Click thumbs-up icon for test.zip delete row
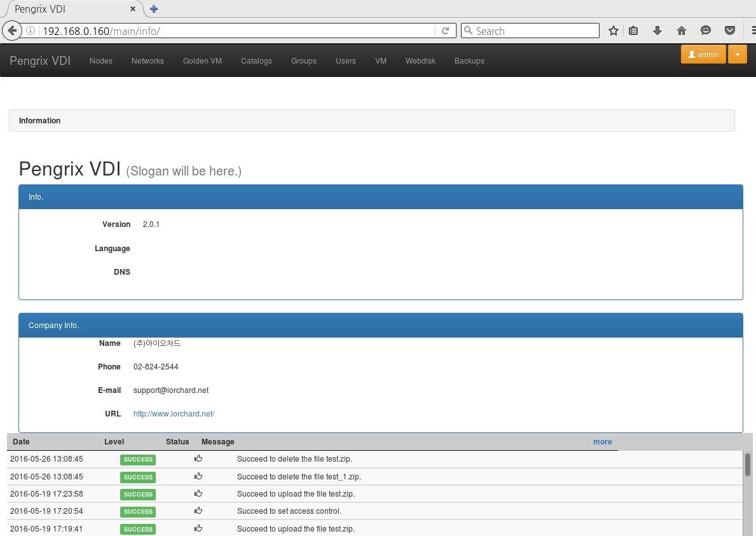Viewport: 756px width, 536px height. (x=198, y=458)
